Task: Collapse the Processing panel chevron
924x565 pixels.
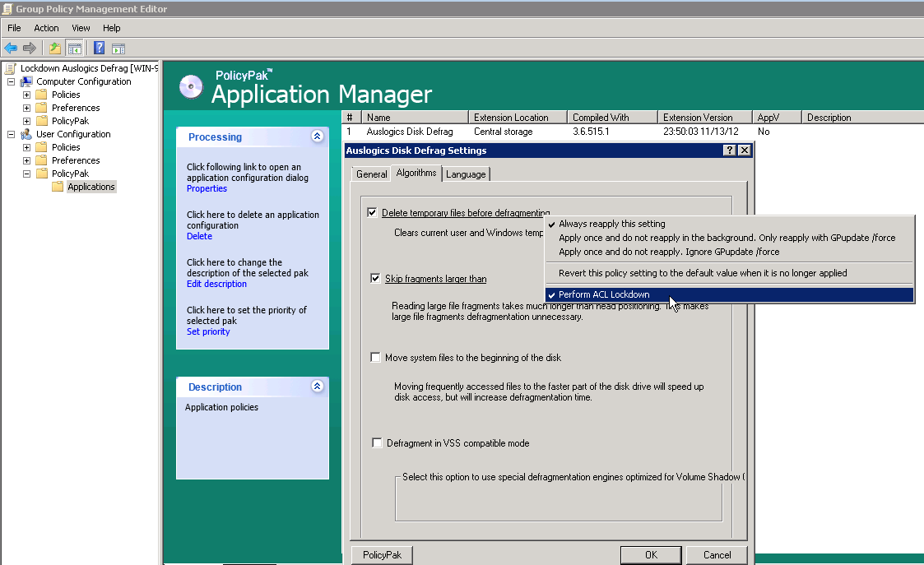Action: point(318,137)
